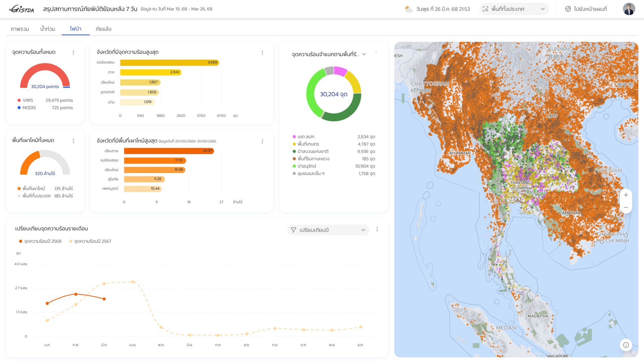Click the user profile avatar
Screen dimensions: 644x362
pos(629,9)
